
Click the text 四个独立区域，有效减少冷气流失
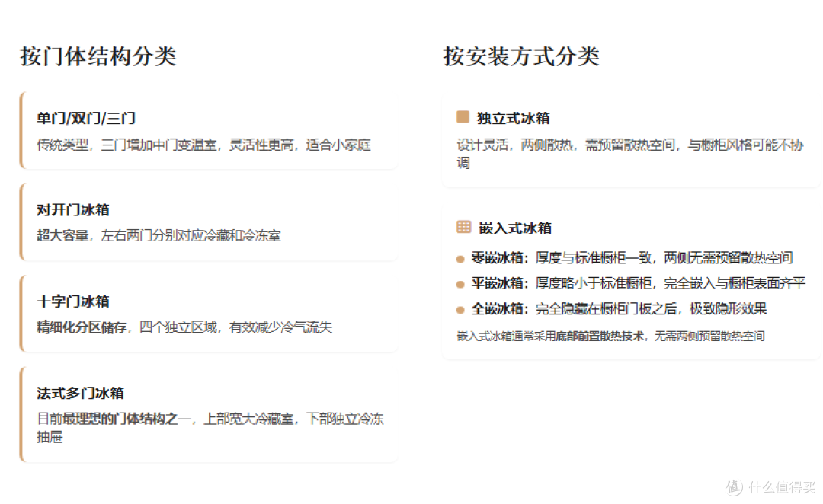(235, 327)
